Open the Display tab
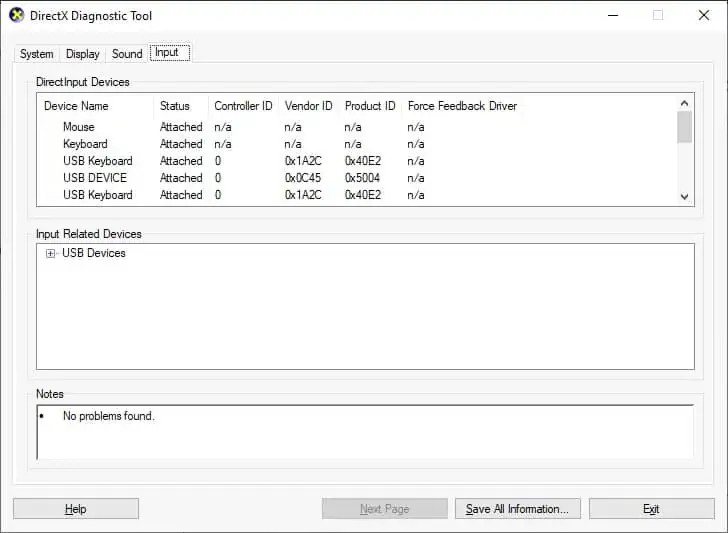 (83, 54)
